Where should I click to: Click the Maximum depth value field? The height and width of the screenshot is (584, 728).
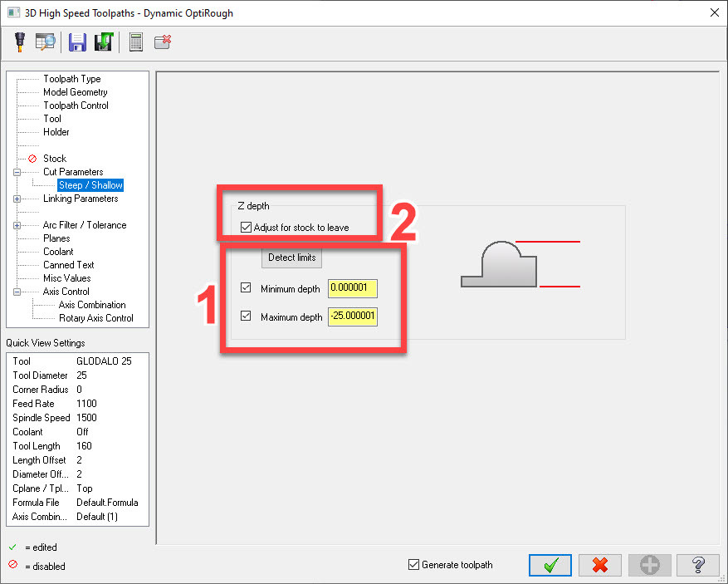352,317
